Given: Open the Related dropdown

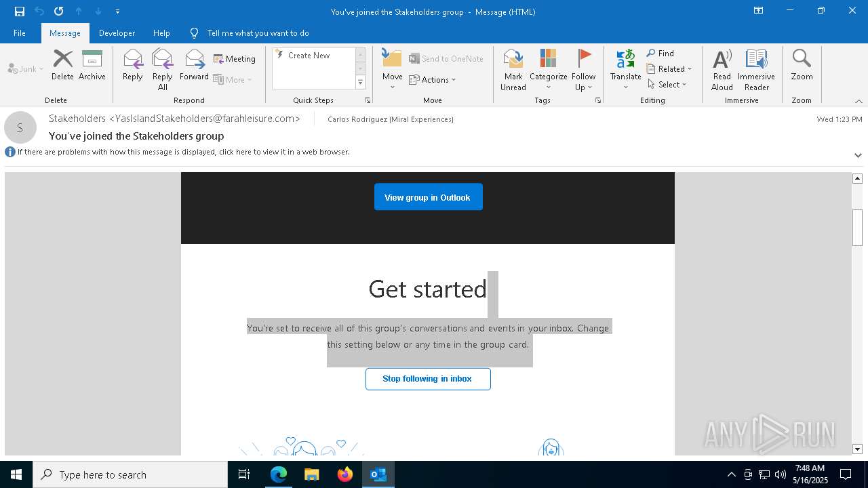Looking at the screenshot, I should [669, 69].
